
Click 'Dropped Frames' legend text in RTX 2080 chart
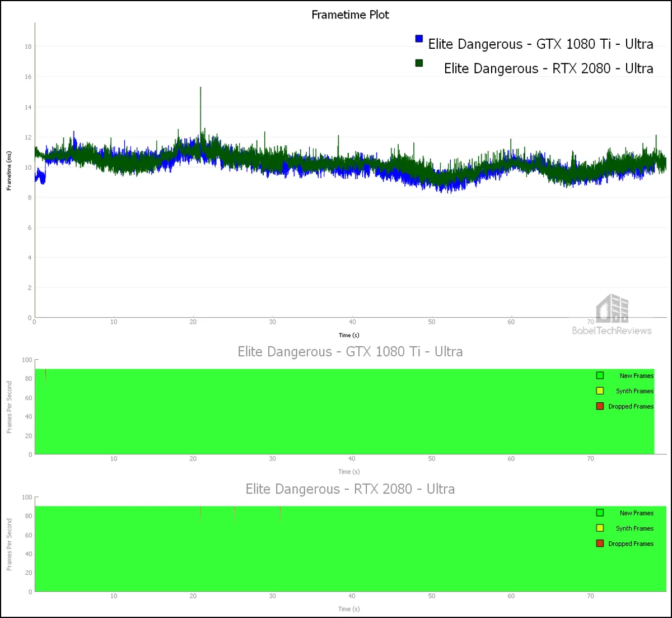point(631,543)
